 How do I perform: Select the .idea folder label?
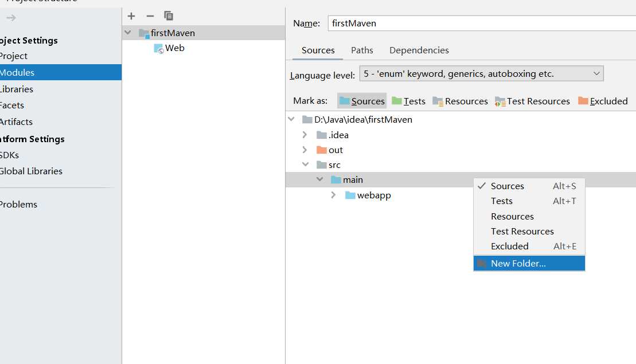tap(339, 135)
